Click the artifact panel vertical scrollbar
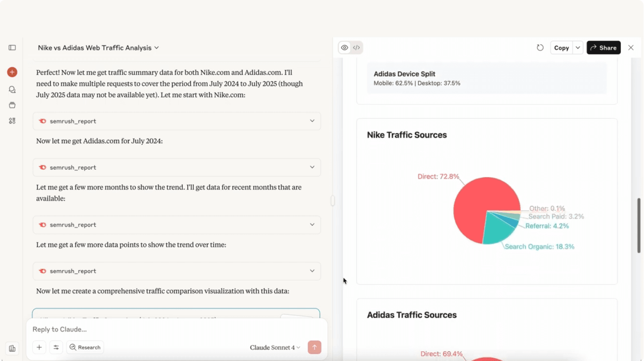644x361 pixels. pyautogui.click(x=639, y=225)
